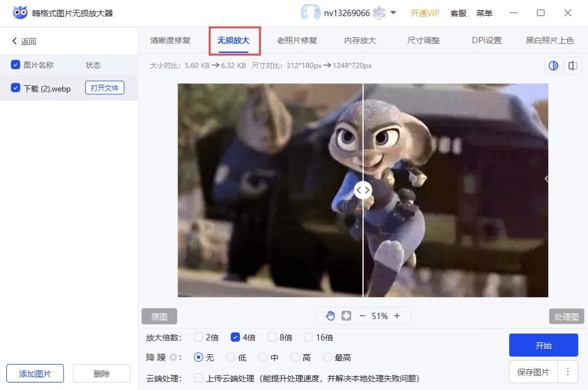This screenshot has height=390, width=588.
Task: Check the 上传云端处理 cloud option
Action: coord(198,378)
